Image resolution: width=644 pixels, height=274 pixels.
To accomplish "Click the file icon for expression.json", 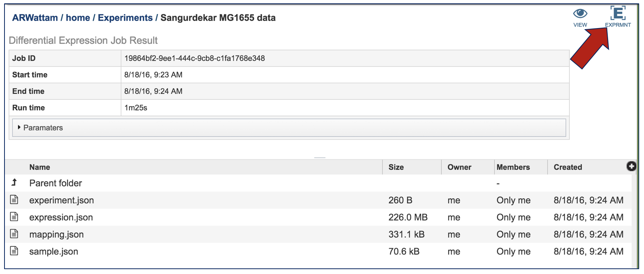I will point(14,217).
